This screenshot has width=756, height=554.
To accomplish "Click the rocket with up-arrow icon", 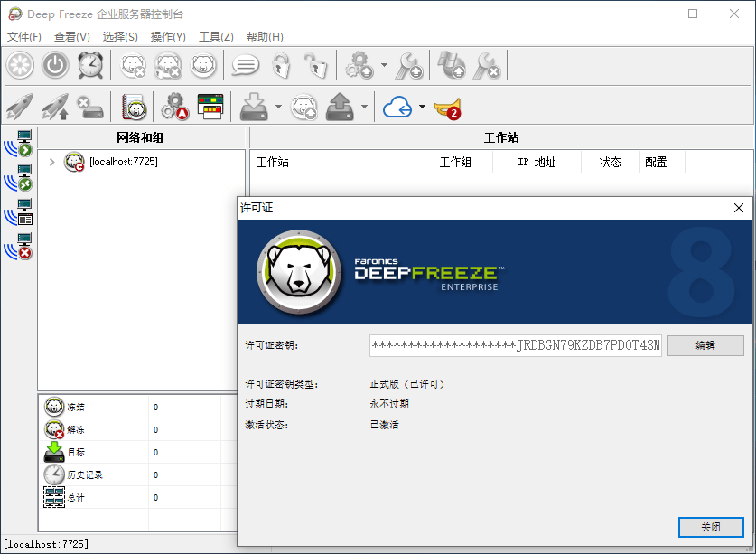I will [x=55, y=107].
